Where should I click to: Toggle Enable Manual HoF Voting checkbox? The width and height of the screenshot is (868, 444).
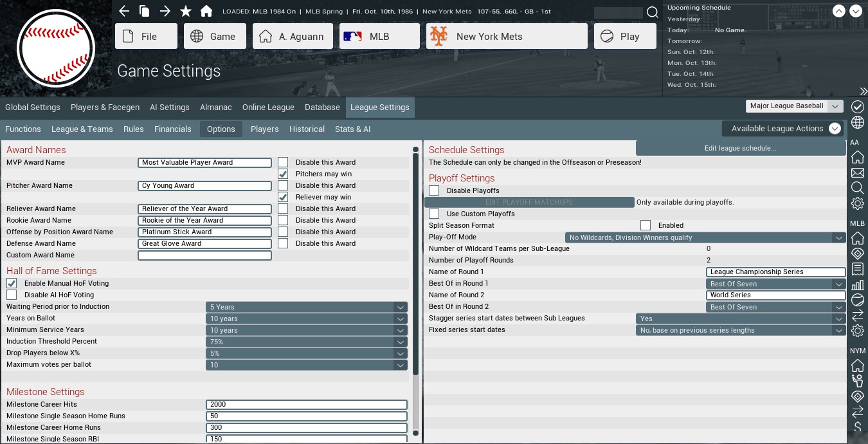(12, 283)
